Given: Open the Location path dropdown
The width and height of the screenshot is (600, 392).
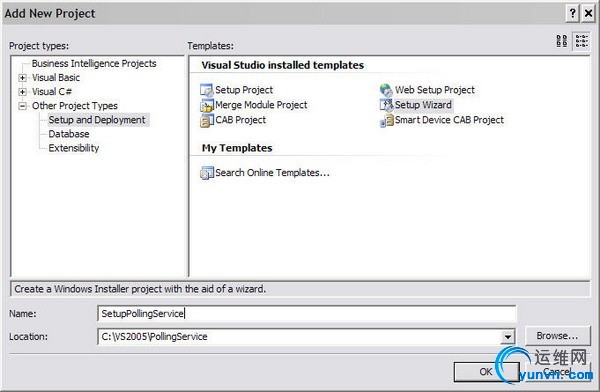Looking at the screenshot, I should pos(507,337).
